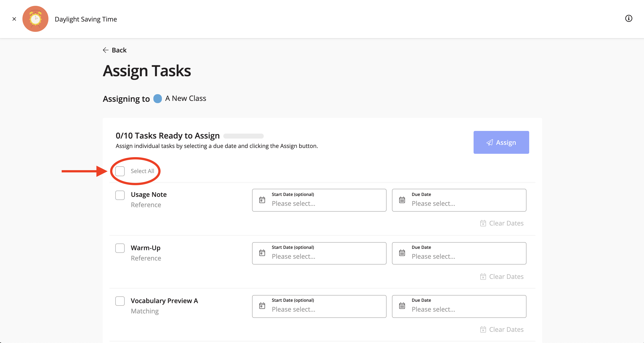Tick the Usage Note checkbox

(x=120, y=195)
